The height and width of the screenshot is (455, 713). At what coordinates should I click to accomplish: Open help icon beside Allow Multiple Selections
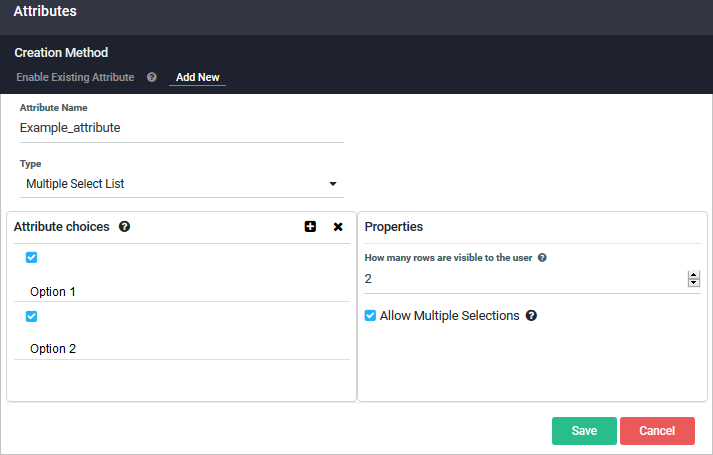(531, 315)
